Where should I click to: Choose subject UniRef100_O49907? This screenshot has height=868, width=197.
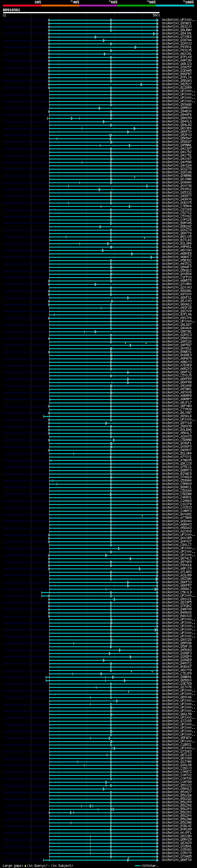176,450
